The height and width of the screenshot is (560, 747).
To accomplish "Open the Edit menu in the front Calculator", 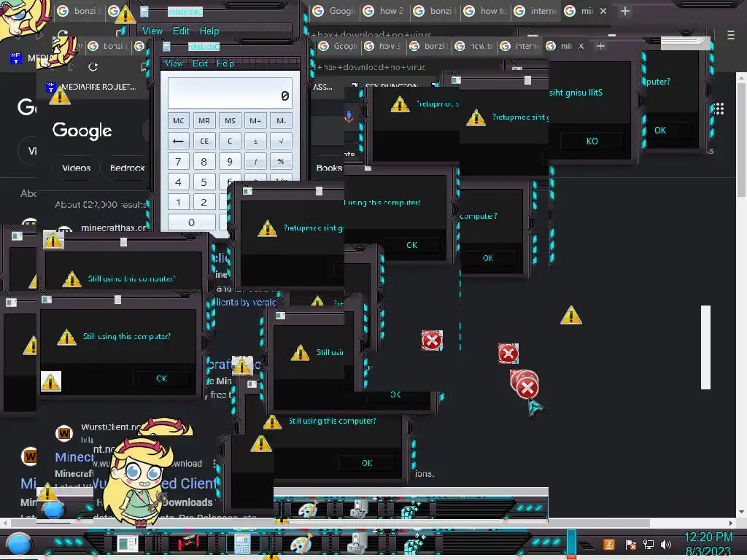I will point(200,63).
